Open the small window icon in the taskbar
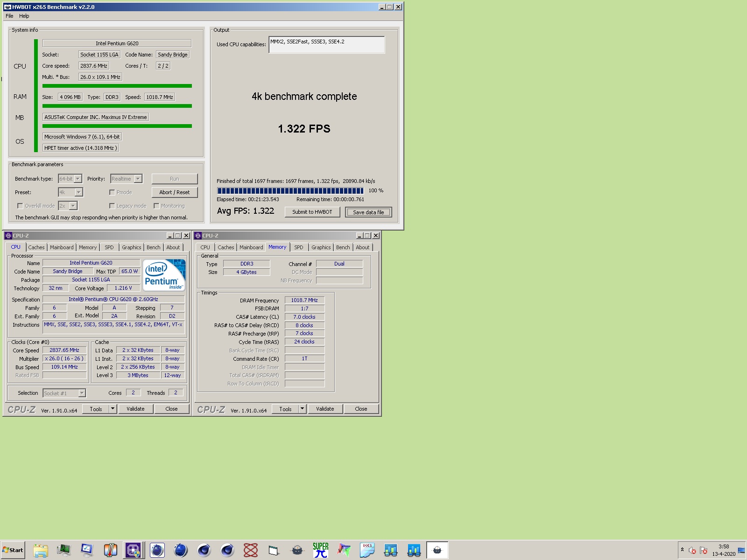Viewport: 747px width, 560px height. [274, 550]
